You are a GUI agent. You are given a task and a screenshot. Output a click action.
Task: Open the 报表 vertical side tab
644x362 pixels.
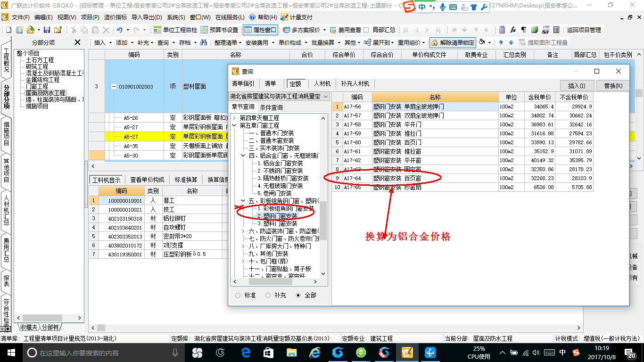click(6, 281)
